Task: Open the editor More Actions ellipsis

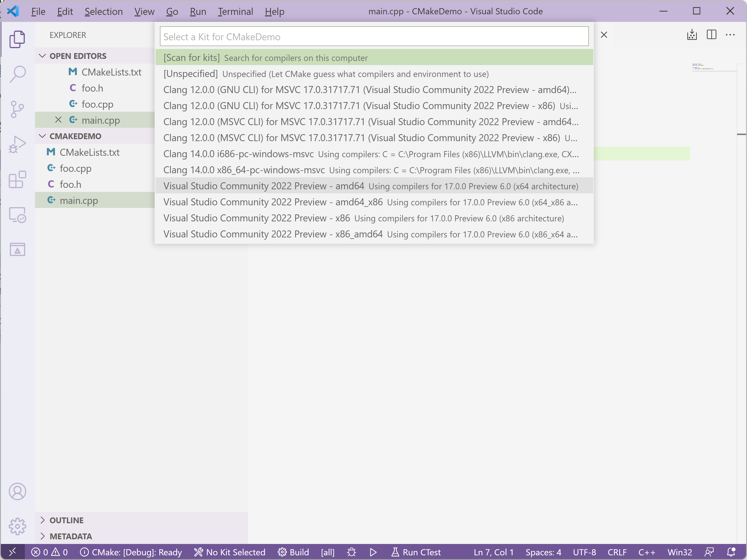Action: (730, 35)
